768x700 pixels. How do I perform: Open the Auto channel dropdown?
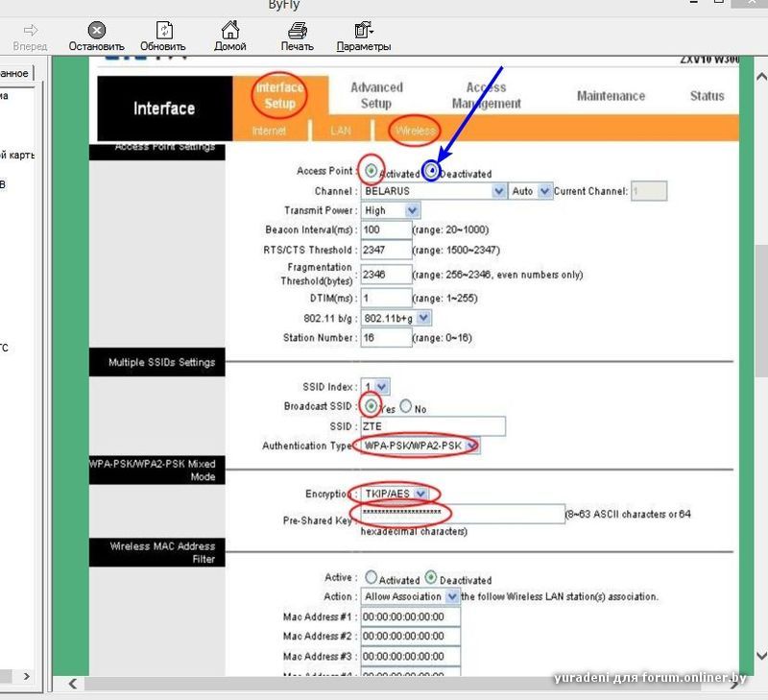tap(530, 191)
